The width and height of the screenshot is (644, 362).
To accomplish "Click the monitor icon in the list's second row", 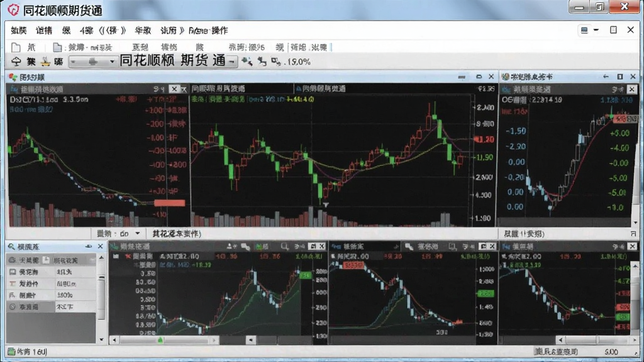I will point(13,271).
